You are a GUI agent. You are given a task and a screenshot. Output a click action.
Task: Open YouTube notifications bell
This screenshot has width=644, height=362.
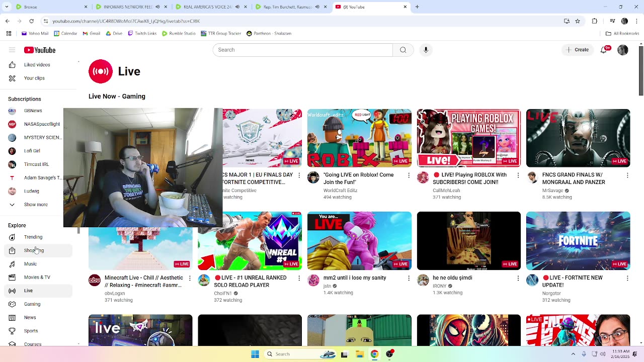pyautogui.click(x=604, y=50)
